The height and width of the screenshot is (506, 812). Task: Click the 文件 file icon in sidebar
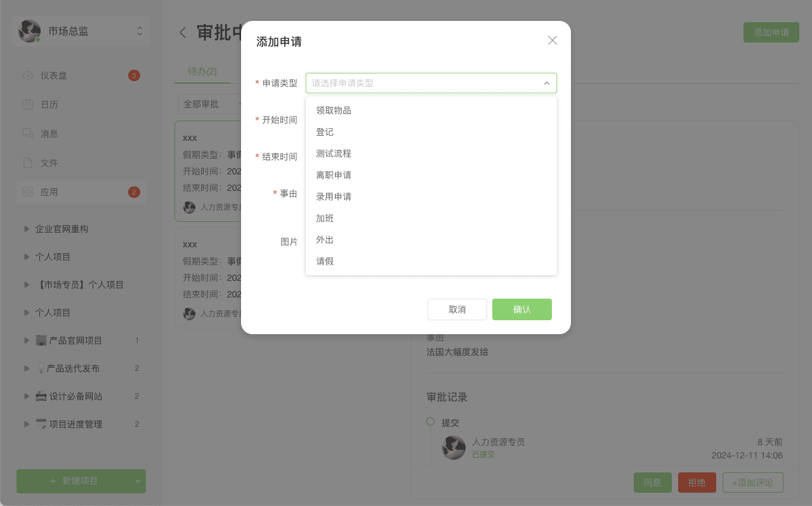[28, 163]
